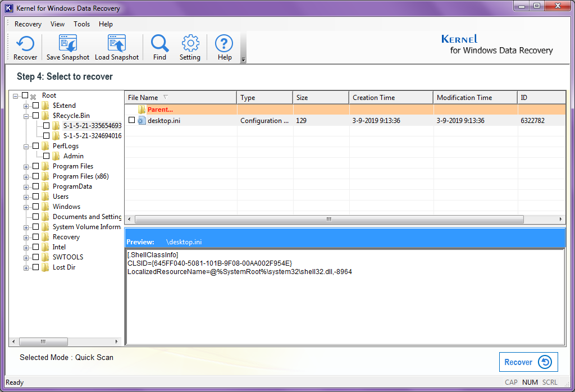Open the Recovery menu
This screenshot has width=575, height=392.
tap(28, 24)
